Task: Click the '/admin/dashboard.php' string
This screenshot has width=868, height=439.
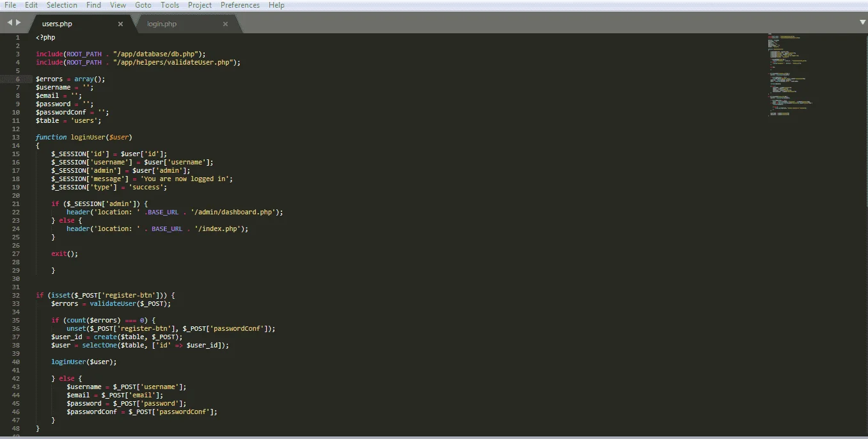Action: pos(231,212)
